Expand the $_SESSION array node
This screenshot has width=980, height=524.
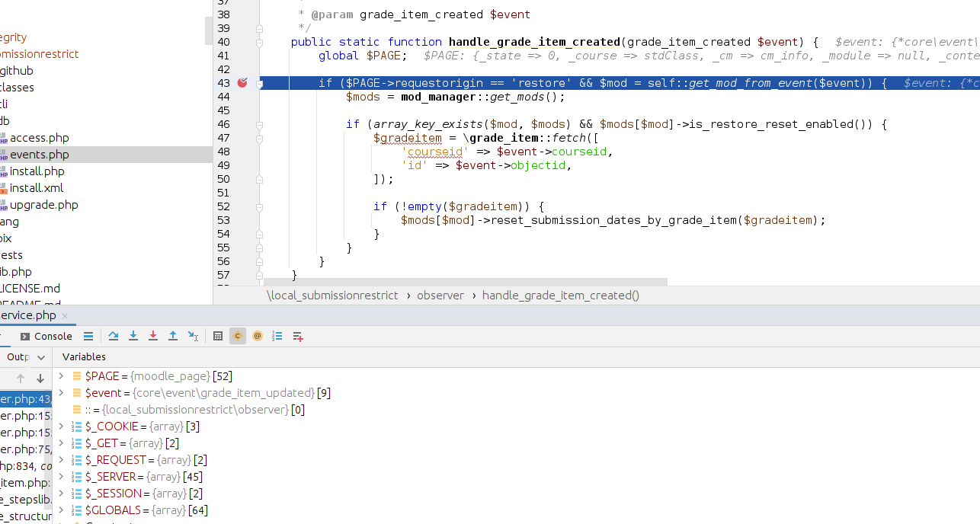(62, 494)
